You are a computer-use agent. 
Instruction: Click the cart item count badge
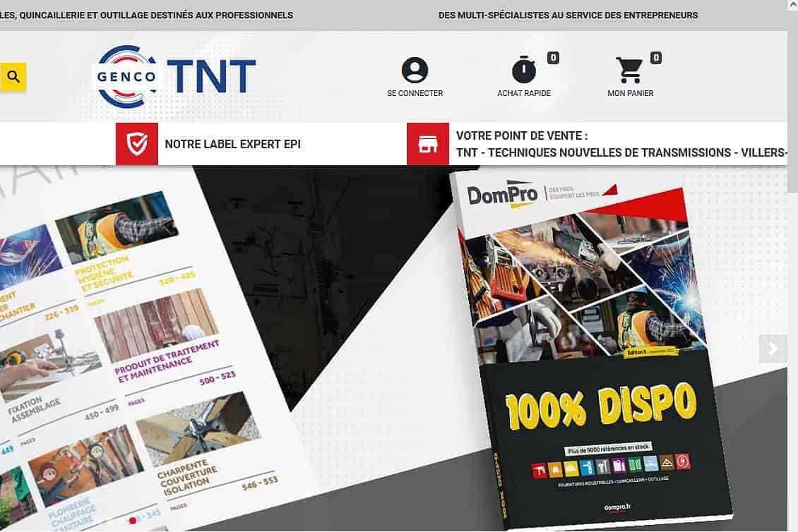point(655,57)
